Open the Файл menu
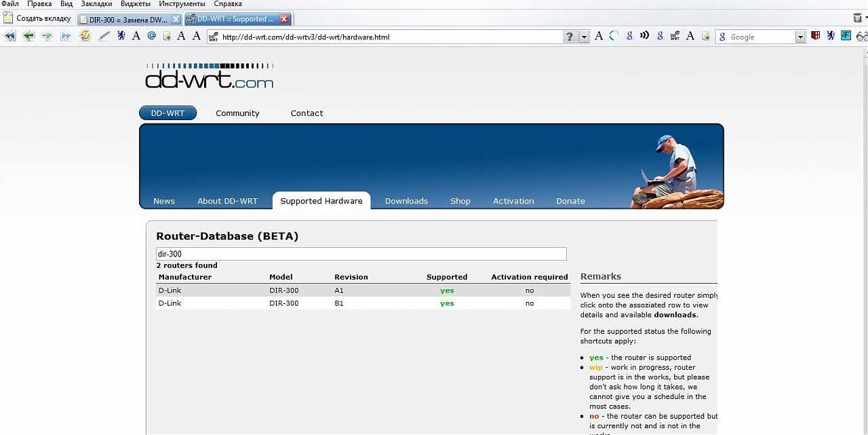868x435 pixels. click(10, 4)
